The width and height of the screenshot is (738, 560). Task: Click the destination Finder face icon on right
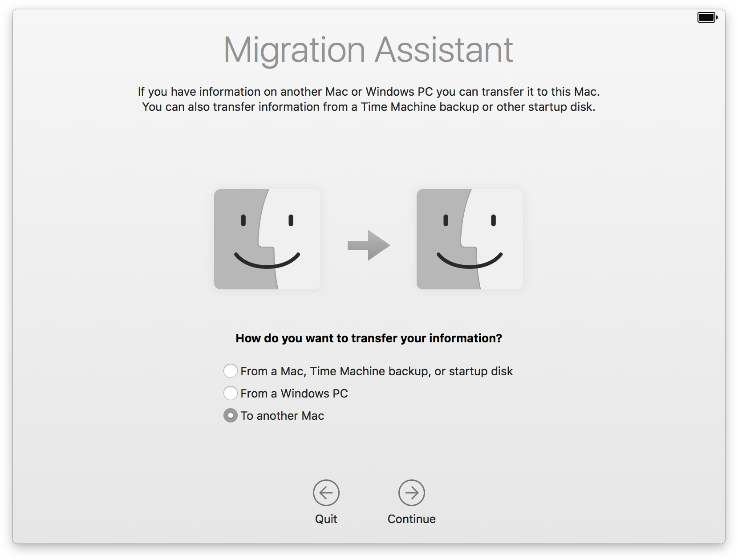(470, 239)
